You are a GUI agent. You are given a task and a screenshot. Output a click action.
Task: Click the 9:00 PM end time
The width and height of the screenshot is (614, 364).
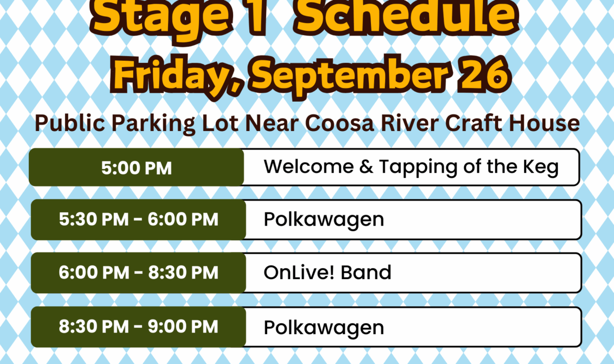184,327
